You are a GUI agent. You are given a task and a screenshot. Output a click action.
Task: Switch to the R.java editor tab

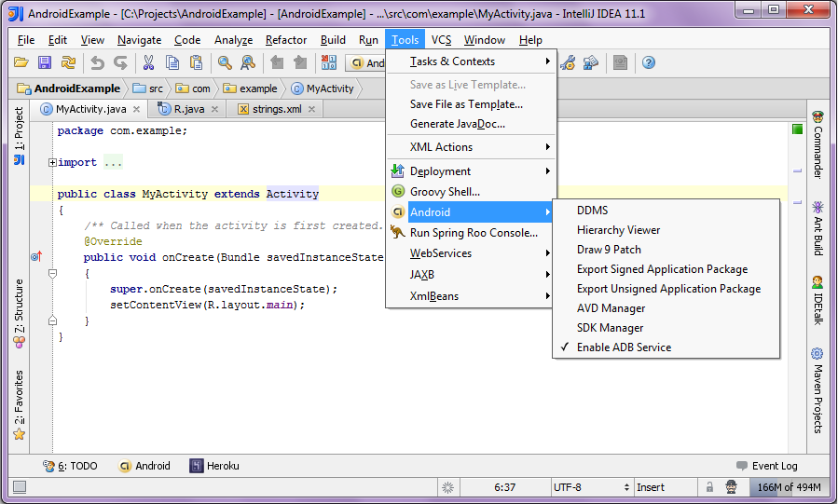coord(188,109)
